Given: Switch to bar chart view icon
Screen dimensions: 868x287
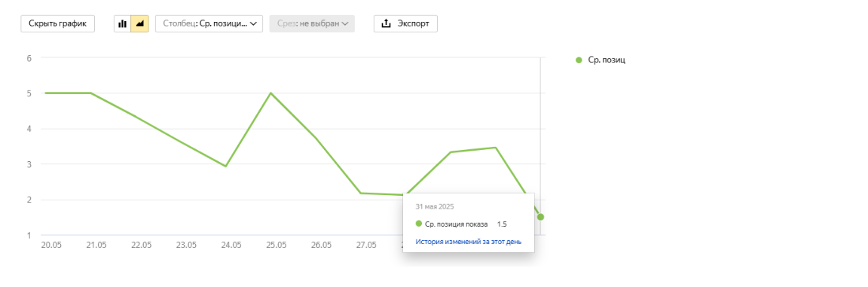Looking at the screenshot, I should point(122,24).
